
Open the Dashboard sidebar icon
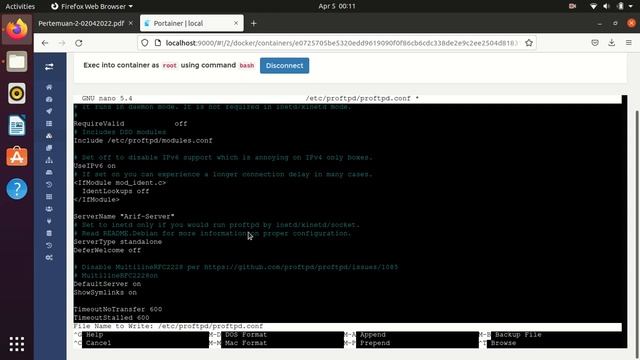49,99
